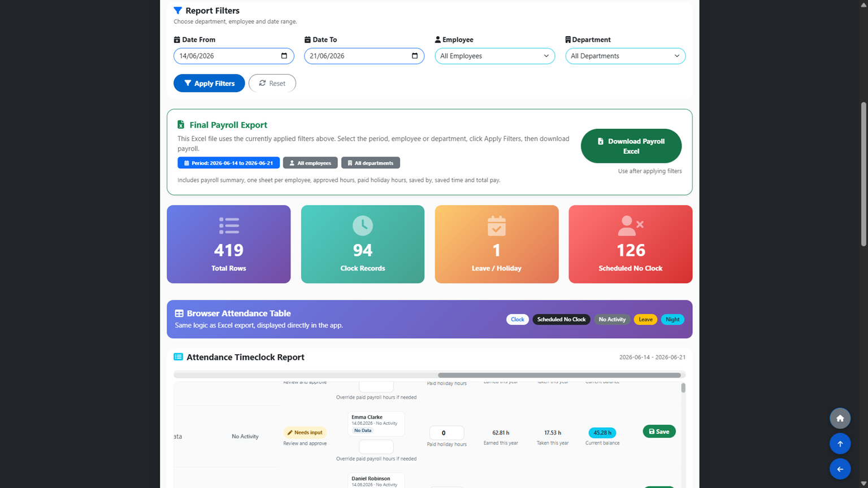Click Emma Clarke's override paid payroll hours field

tap(376, 447)
